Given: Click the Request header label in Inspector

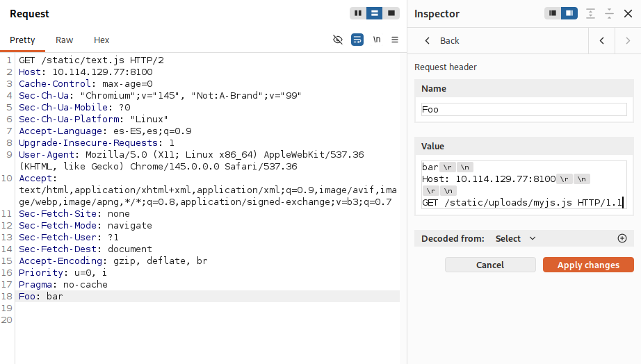Looking at the screenshot, I should pos(446,67).
